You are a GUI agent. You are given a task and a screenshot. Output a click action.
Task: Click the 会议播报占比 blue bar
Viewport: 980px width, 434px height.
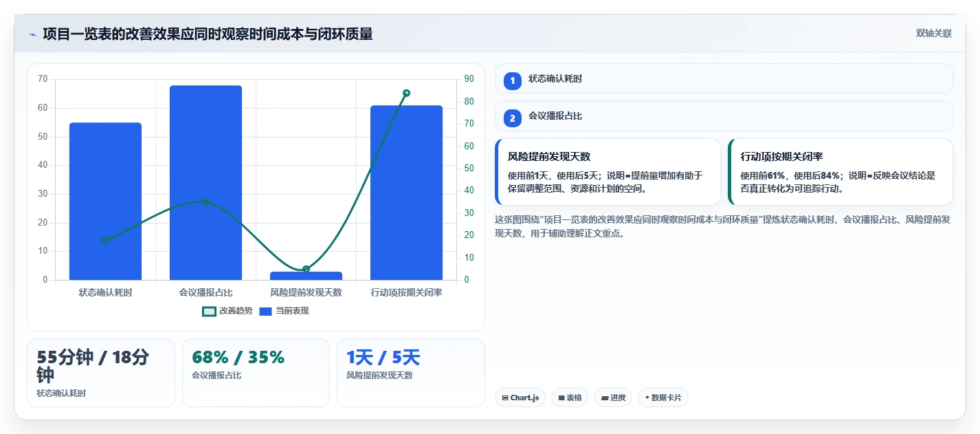coord(205,183)
